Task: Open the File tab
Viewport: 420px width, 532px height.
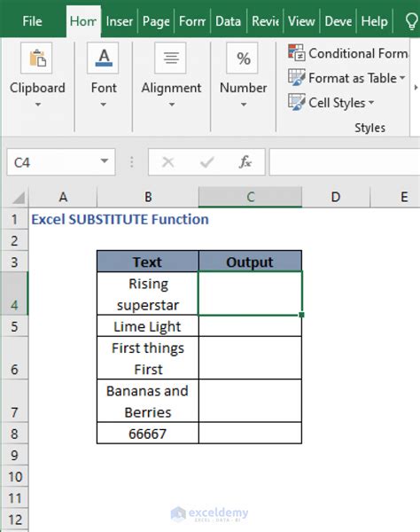Action: pos(32,21)
